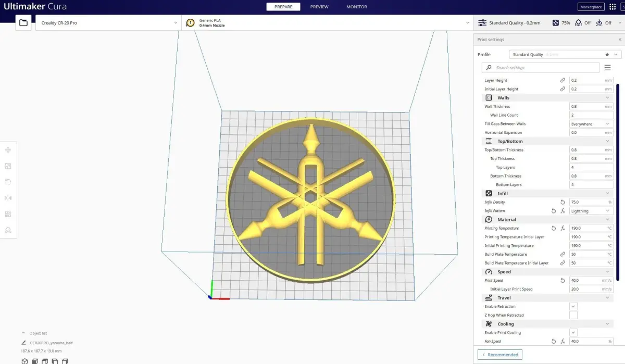This screenshot has width=625, height=364.
Task: Toggle the Enable Retraction checkbox
Action: (x=573, y=306)
